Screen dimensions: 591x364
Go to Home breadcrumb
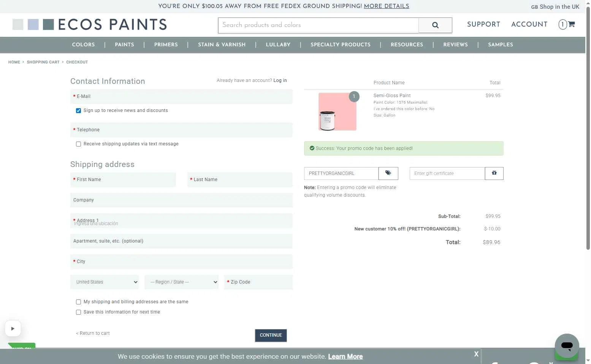pos(14,62)
